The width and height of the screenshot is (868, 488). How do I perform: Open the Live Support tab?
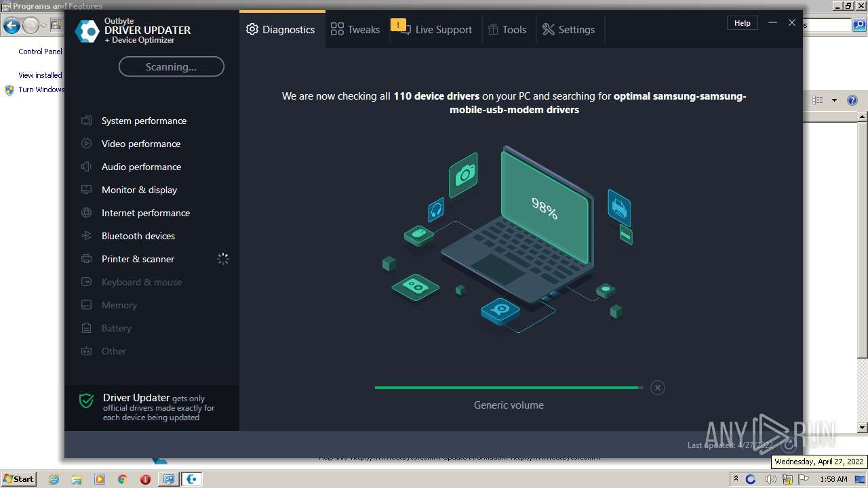point(435,29)
